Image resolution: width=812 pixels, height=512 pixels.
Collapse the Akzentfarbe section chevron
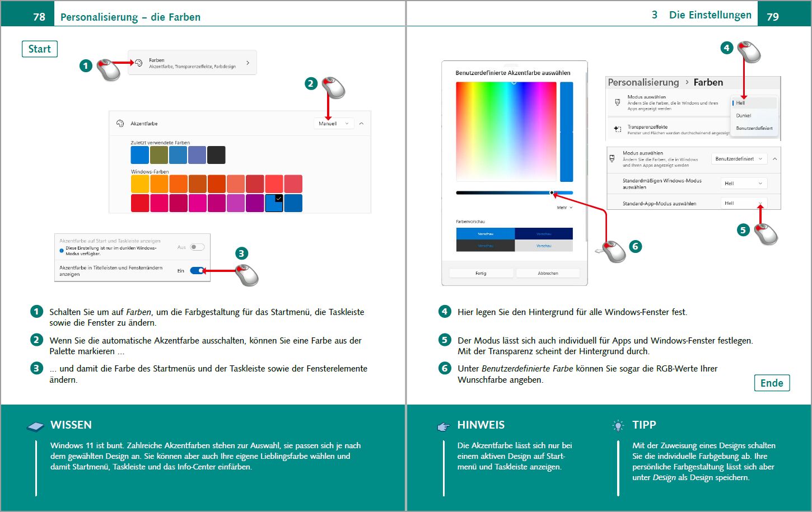pos(361,123)
